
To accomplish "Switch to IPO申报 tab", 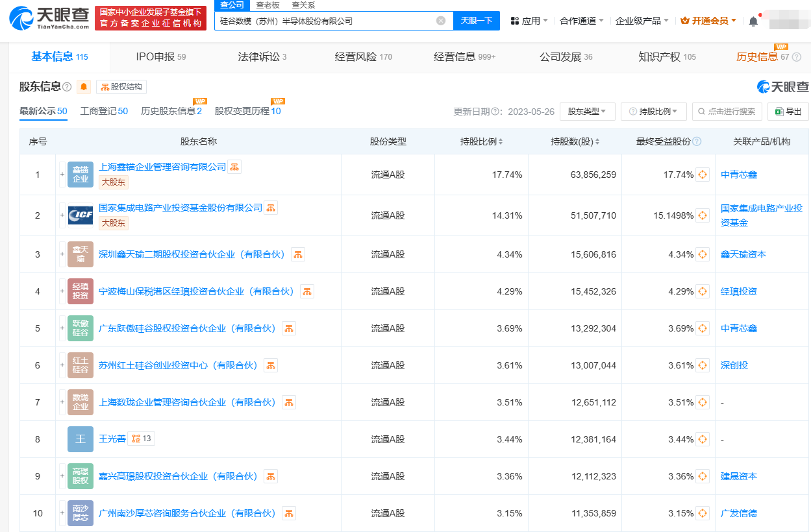I will click(x=161, y=57).
